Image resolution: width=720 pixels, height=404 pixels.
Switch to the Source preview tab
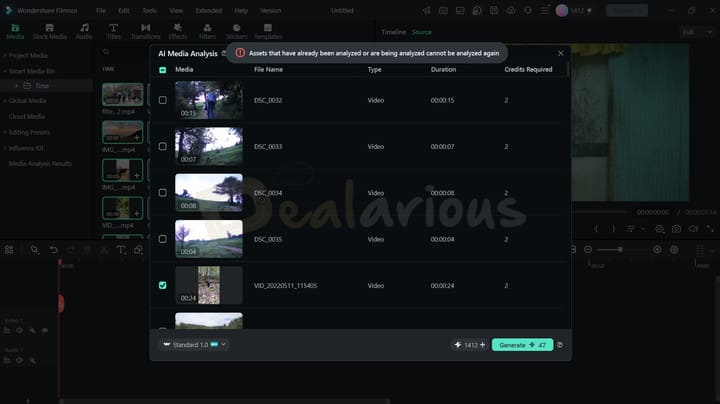click(x=422, y=32)
